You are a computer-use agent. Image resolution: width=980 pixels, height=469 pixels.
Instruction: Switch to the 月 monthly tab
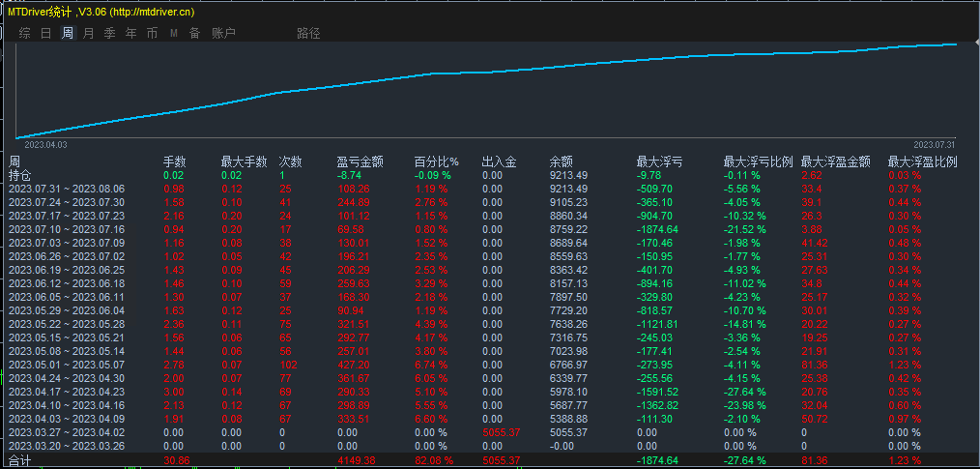click(x=88, y=33)
